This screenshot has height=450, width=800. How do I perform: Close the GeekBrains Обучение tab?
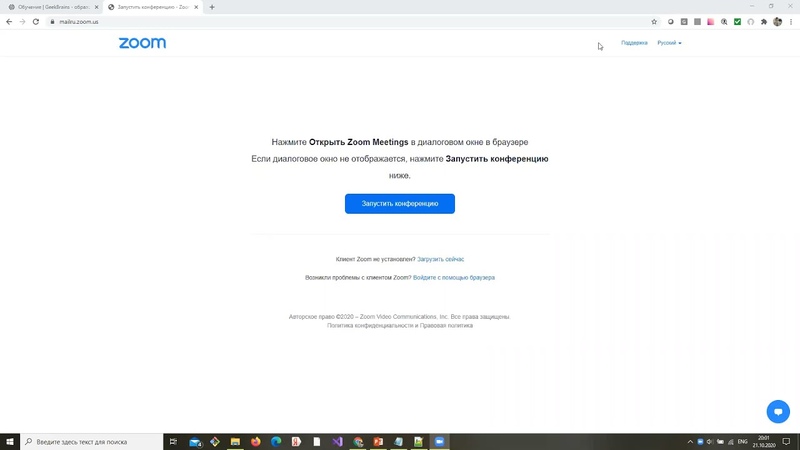pyautogui.click(x=96, y=7)
